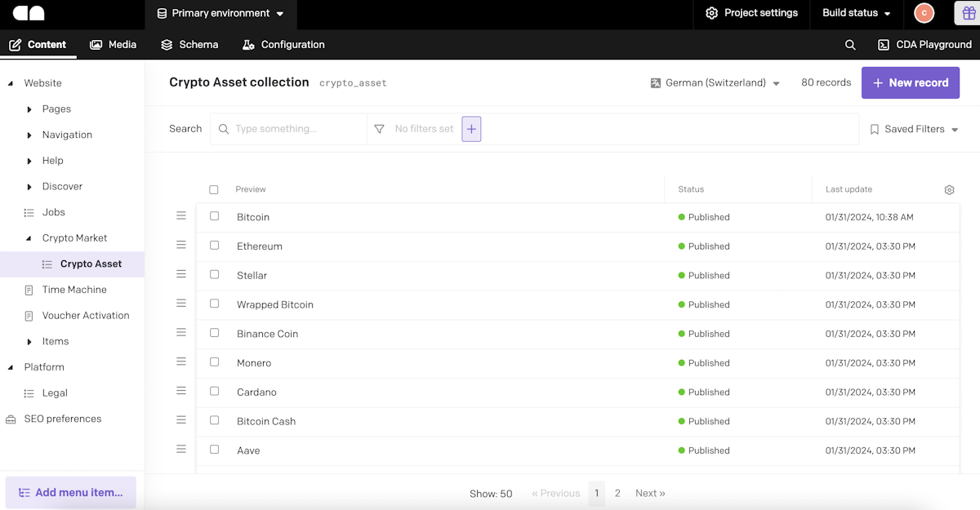Viewport: 980px width, 510px height.
Task: Click the Saved Filters bookmark icon
Action: click(x=875, y=130)
